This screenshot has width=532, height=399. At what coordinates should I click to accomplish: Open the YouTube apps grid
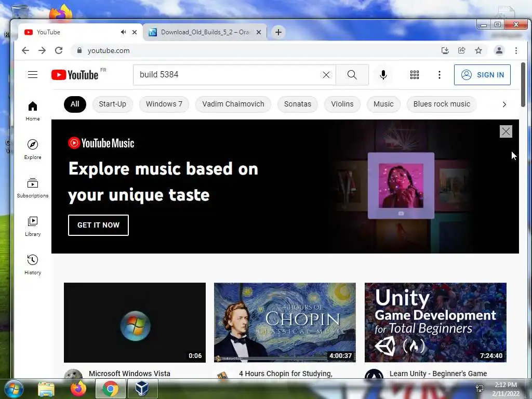(x=414, y=75)
